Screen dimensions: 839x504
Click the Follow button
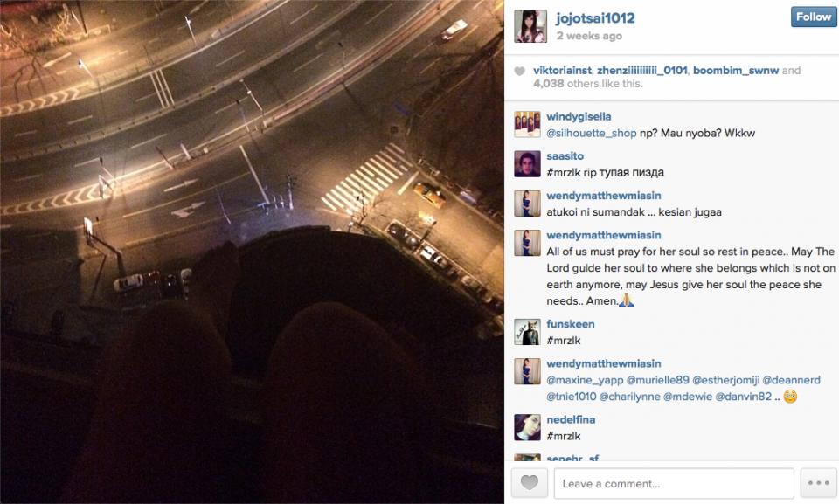click(x=814, y=17)
